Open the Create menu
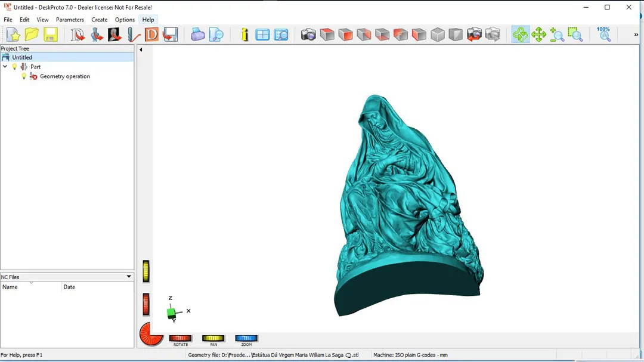The height and width of the screenshot is (362, 644). tap(100, 20)
